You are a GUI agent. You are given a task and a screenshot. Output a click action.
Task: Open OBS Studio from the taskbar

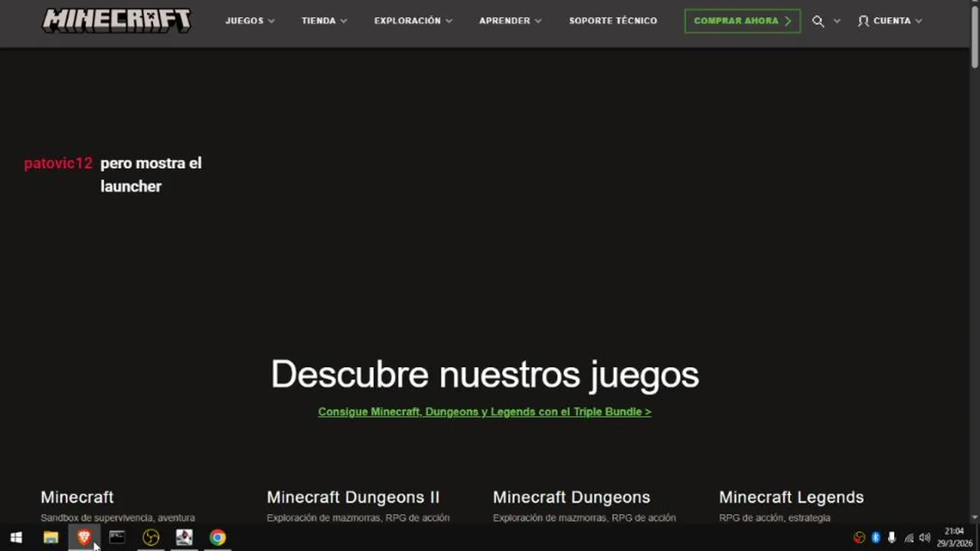151,537
